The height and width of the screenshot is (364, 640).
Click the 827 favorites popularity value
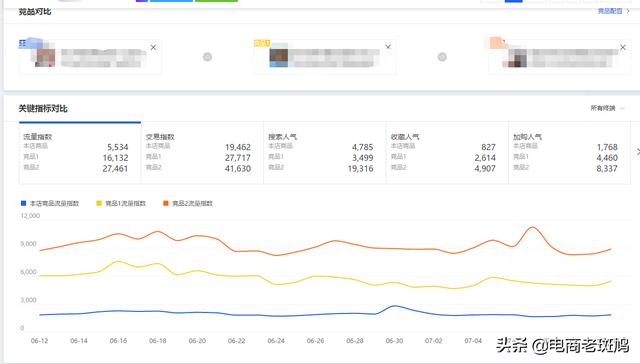[488, 147]
